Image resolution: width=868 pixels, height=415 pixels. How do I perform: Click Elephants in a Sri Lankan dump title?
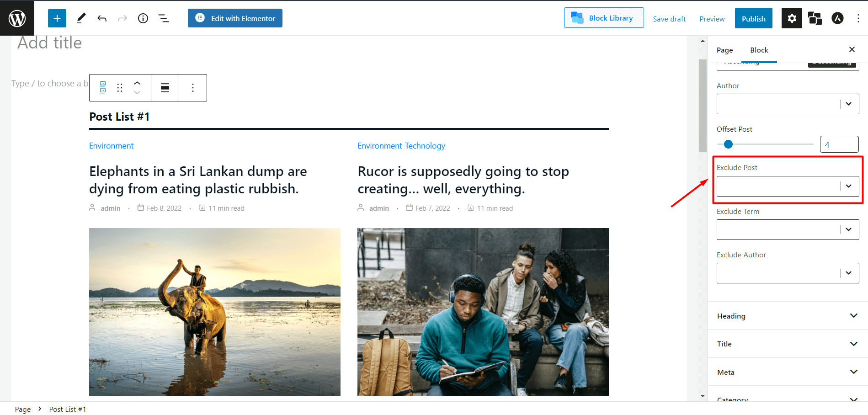(x=198, y=180)
